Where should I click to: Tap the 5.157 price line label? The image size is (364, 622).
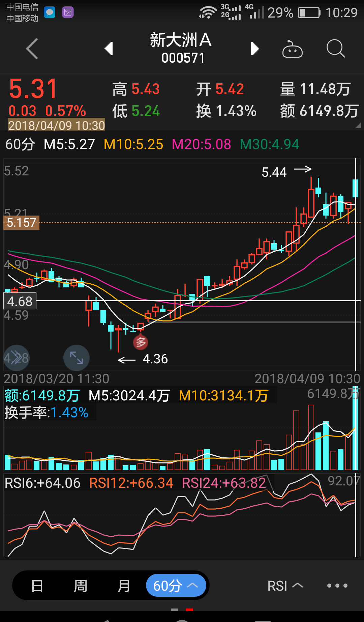[x=21, y=223]
